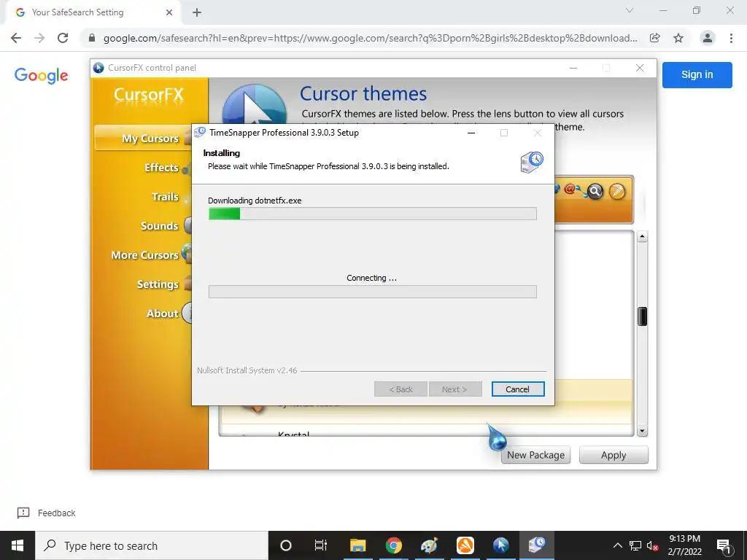Click the network icon in system tray

[x=635, y=545]
